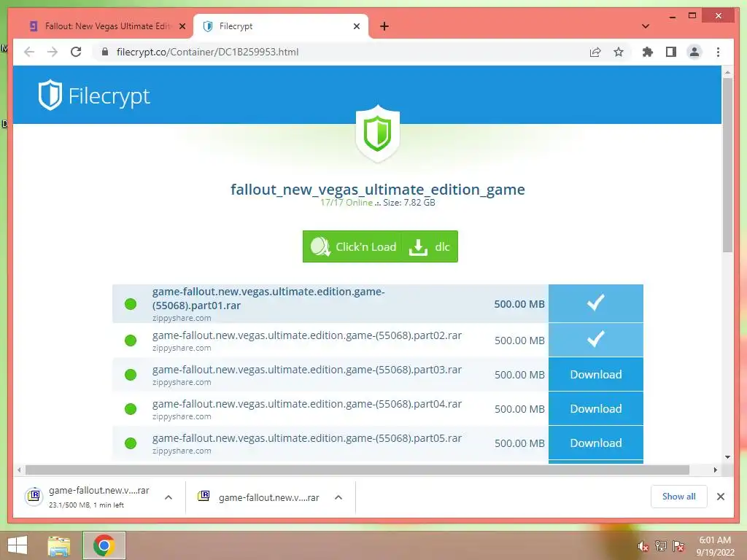This screenshot has width=747, height=560.
Task: Close the Fallout: New Vegas tab
Action: [182, 26]
